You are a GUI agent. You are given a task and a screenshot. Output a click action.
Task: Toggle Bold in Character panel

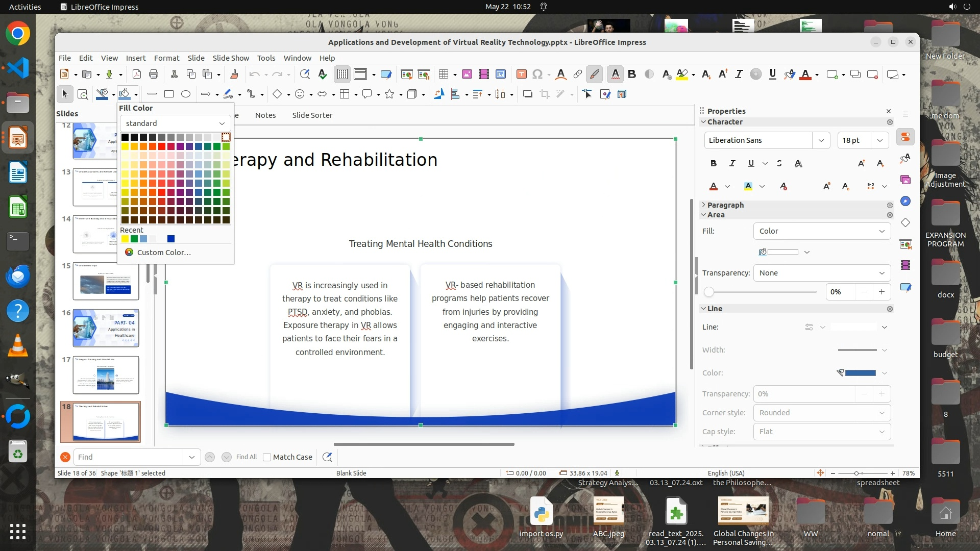coord(714,163)
